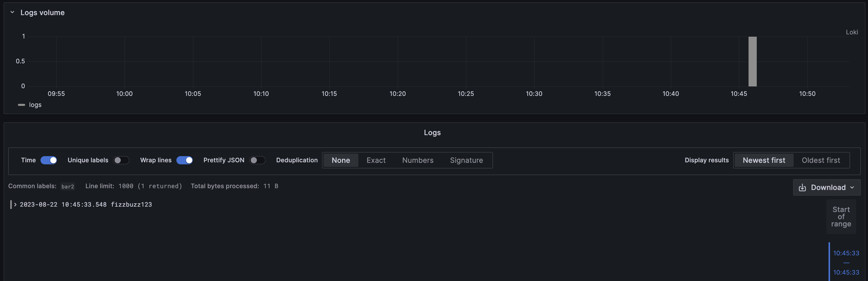Viewport: 868px width, 281px height.
Task: Enable the Unique labels switch
Action: 121,160
